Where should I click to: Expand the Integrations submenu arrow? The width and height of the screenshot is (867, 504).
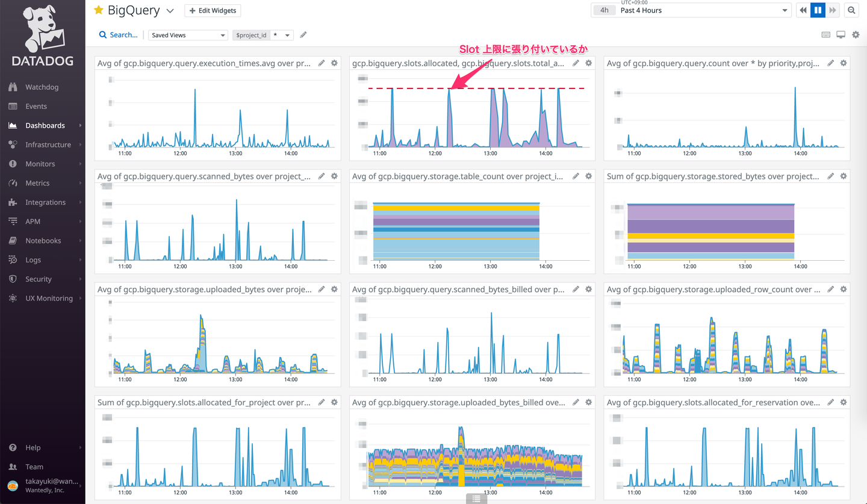pos(80,203)
